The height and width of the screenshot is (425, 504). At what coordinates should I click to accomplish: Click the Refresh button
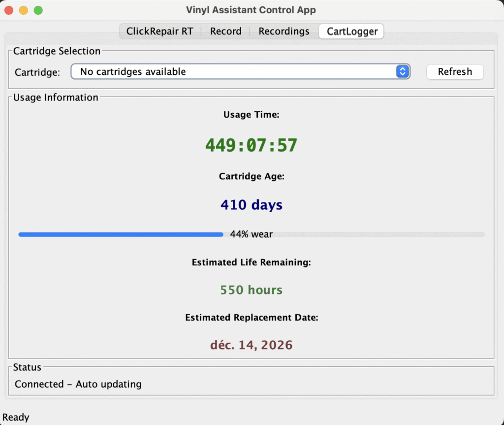[x=455, y=72]
